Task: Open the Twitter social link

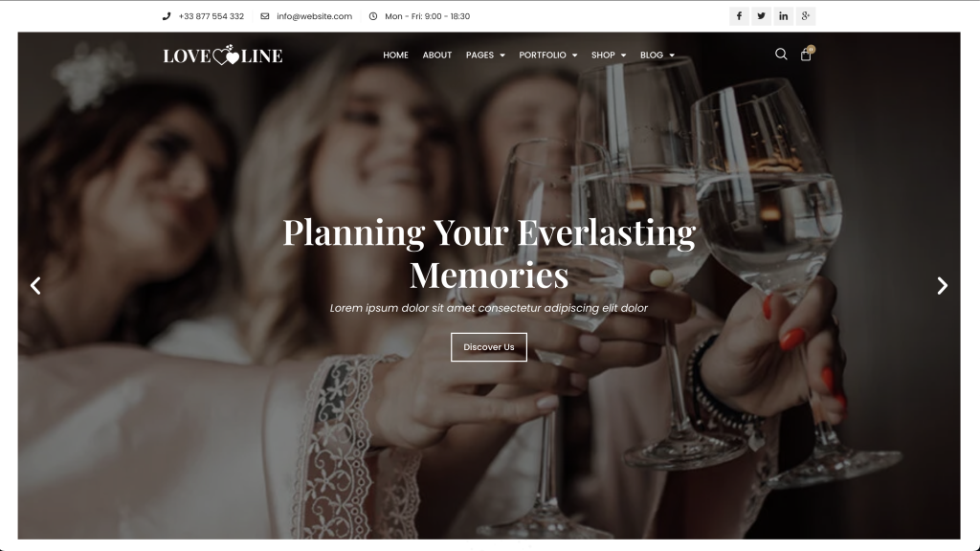Action: [761, 16]
